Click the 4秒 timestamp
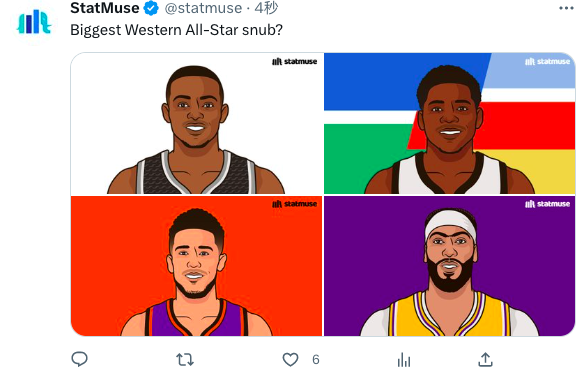Image resolution: width=588 pixels, height=378 pixels. 266,8
